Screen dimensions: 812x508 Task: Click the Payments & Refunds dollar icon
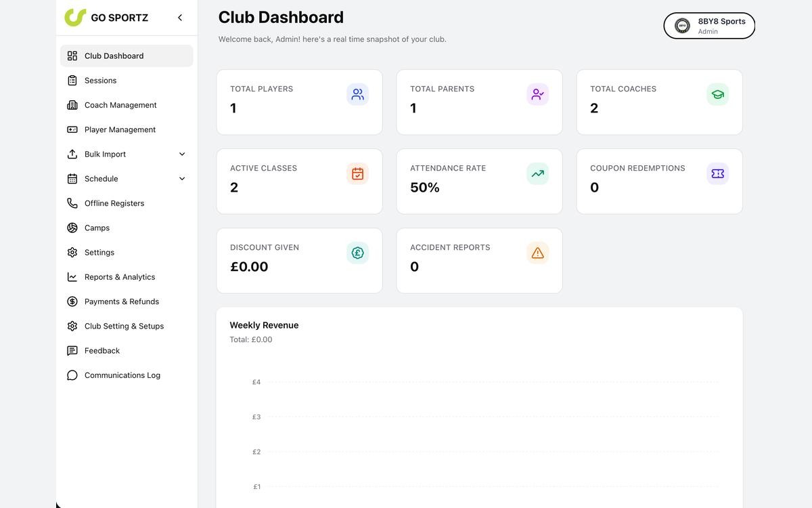tap(72, 301)
